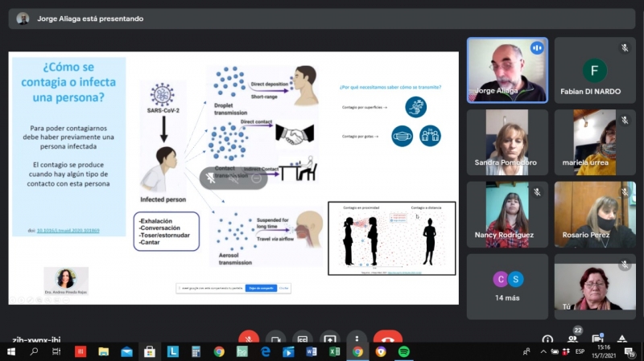The width and height of the screenshot is (644, 361).
Task: Click the muted mic icon on mariela urrea's tile
Action: click(625, 120)
